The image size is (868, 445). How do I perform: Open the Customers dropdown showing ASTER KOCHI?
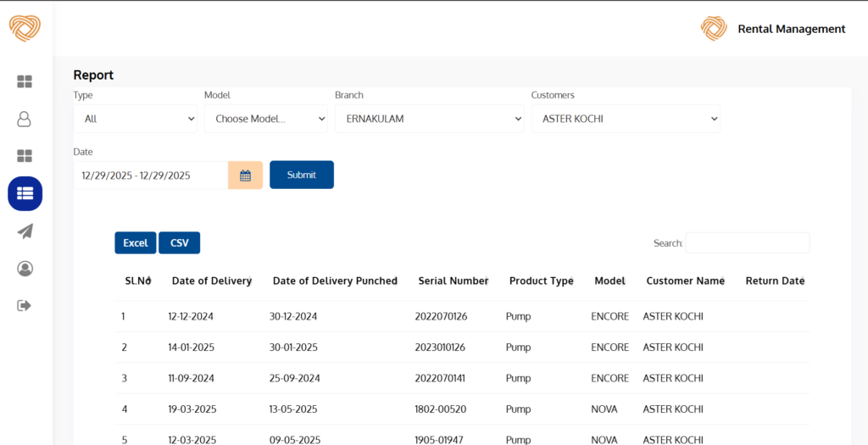[625, 119]
